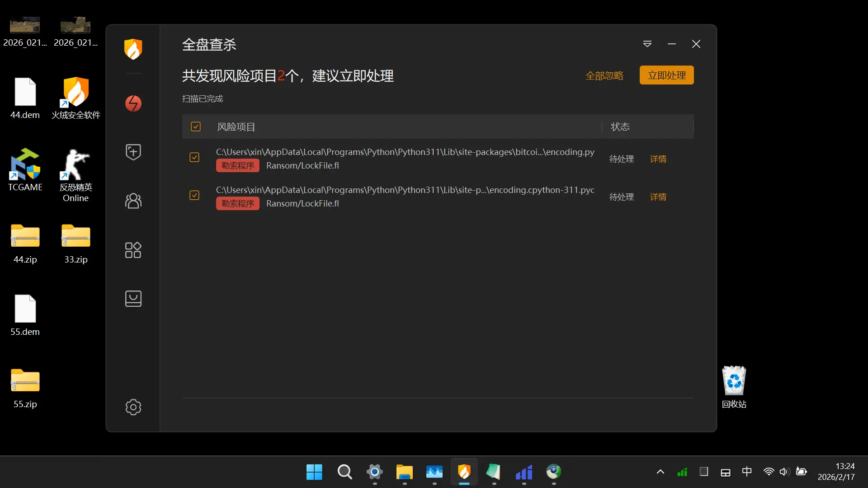Open virus scan lightning icon in sidebar
Image resolution: width=868 pixels, height=488 pixels.
(133, 103)
